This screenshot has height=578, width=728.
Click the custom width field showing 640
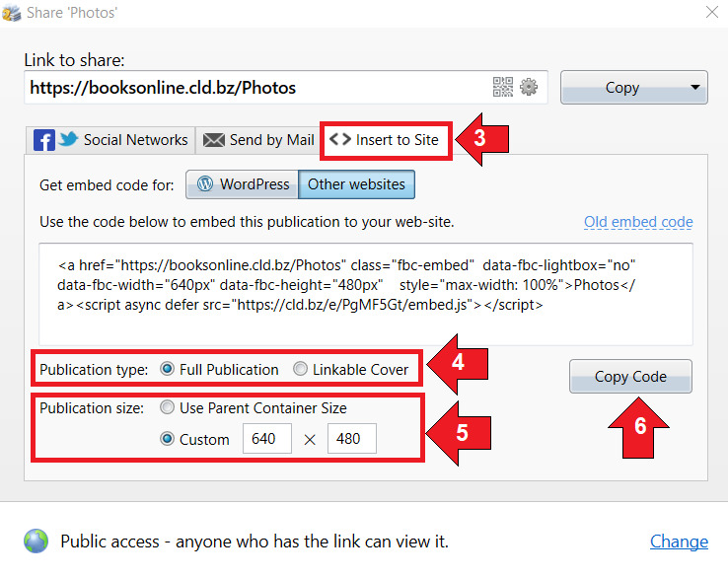pyautogui.click(x=267, y=438)
